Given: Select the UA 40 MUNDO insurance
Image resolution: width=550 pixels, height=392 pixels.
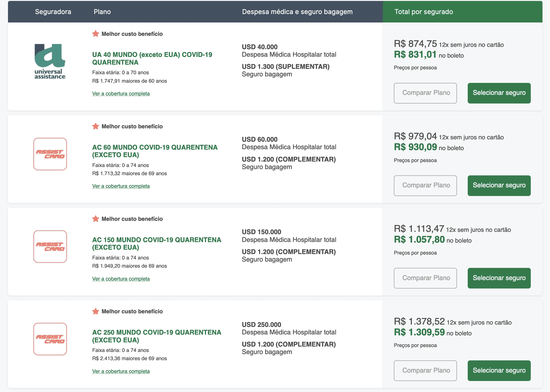Looking at the screenshot, I should tap(499, 93).
